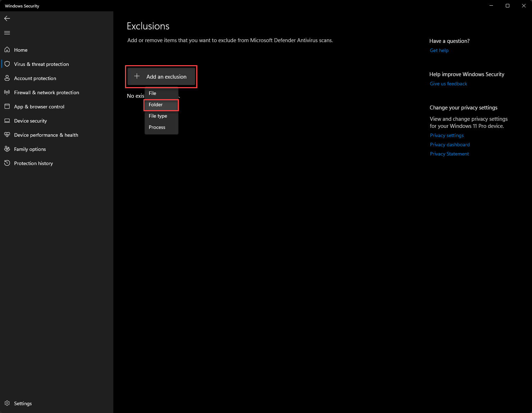Maximize the Windows Security window
Screen dimensions: 532x413
(508, 6)
